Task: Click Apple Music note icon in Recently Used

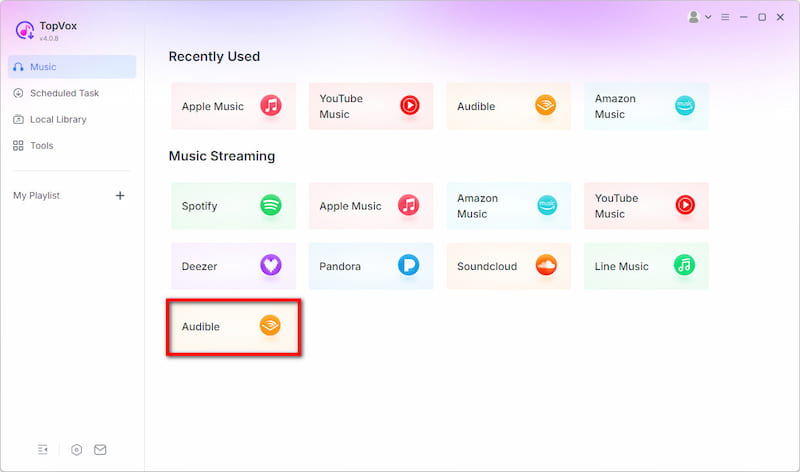Action: [271, 105]
